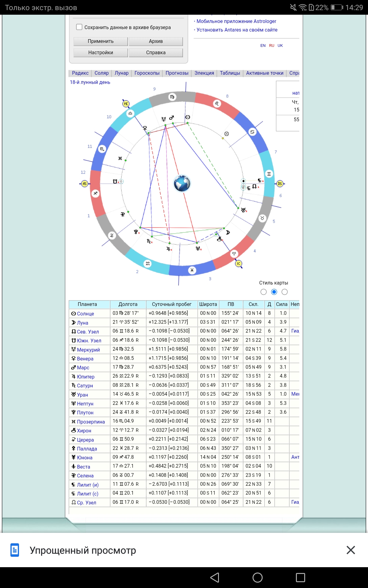Click the Libra sign icon on zodiac ring
The width and height of the screenshot is (368, 588).
click(x=130, y=114)
